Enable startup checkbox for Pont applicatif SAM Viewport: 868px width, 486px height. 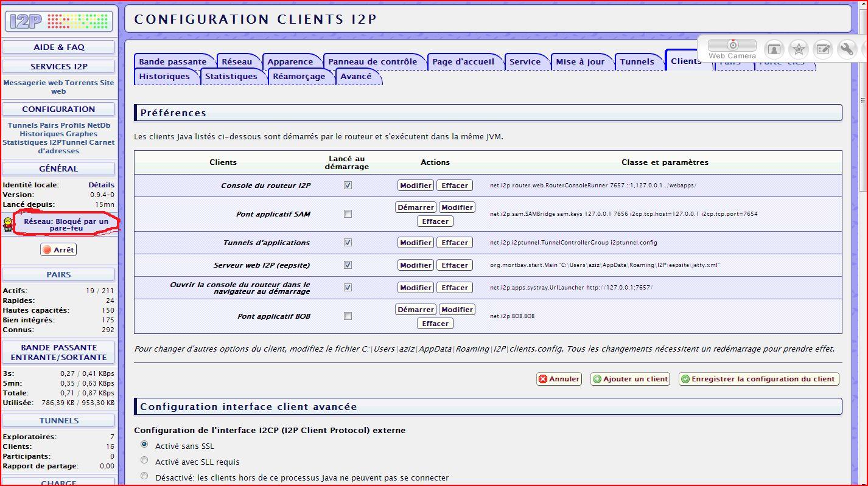(x=348, y=214)
